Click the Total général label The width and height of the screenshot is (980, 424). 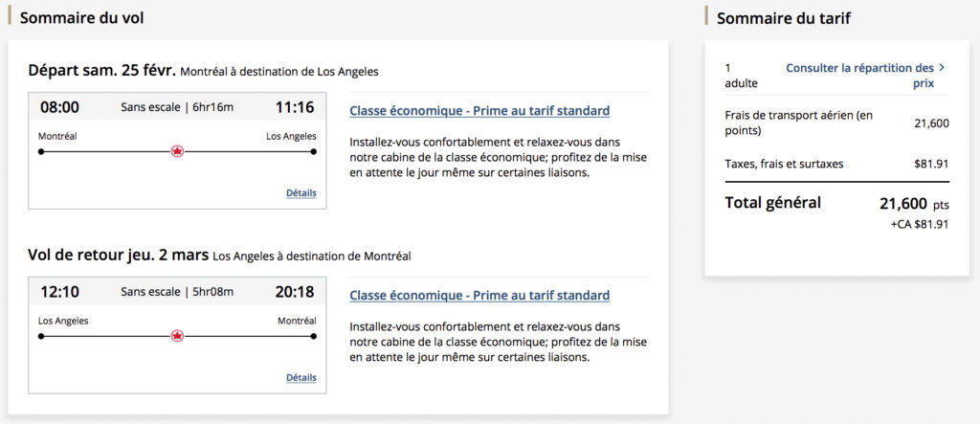[x=773, y=203]
